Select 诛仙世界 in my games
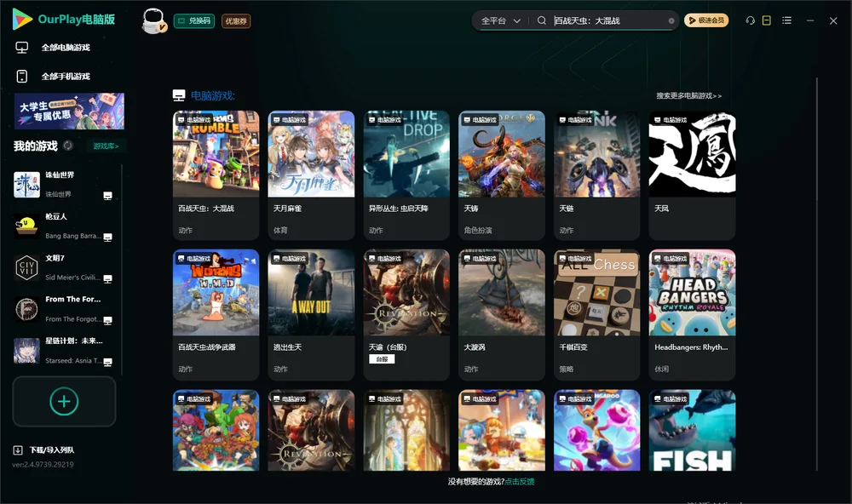 point(64,185)
